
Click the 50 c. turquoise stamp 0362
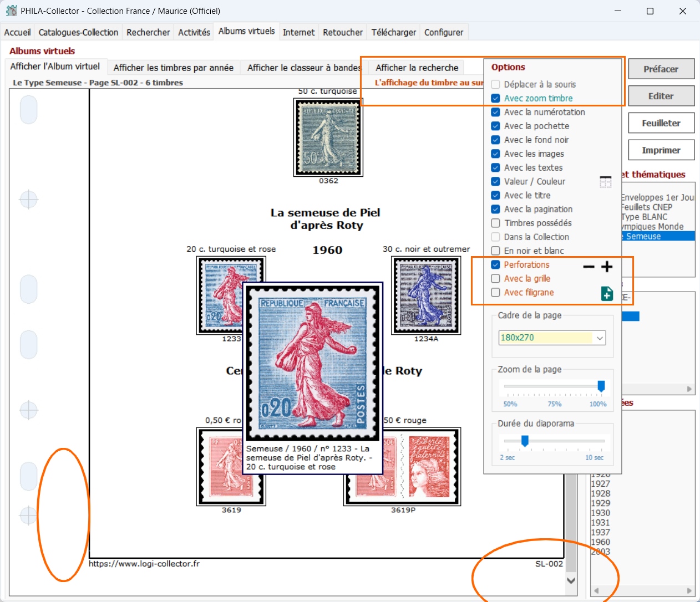pyautogui.click(x=328, y=137)
